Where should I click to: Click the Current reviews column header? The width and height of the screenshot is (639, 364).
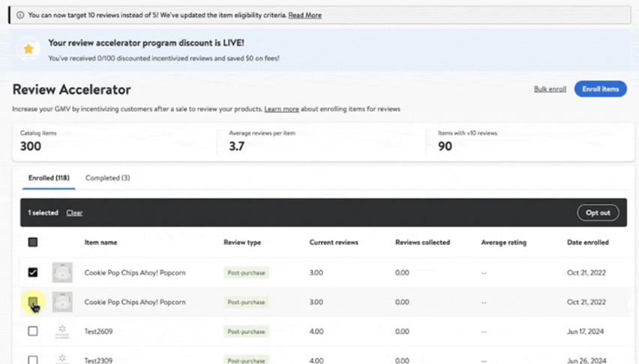334,243
